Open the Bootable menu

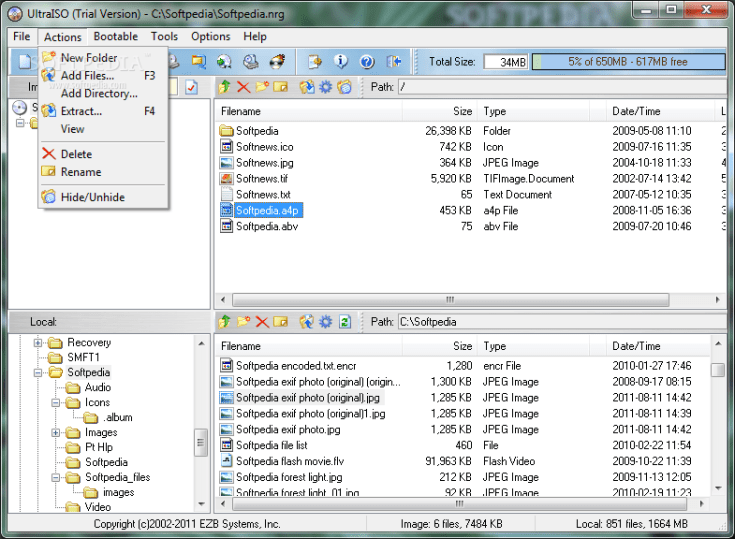tap(116, 37)
